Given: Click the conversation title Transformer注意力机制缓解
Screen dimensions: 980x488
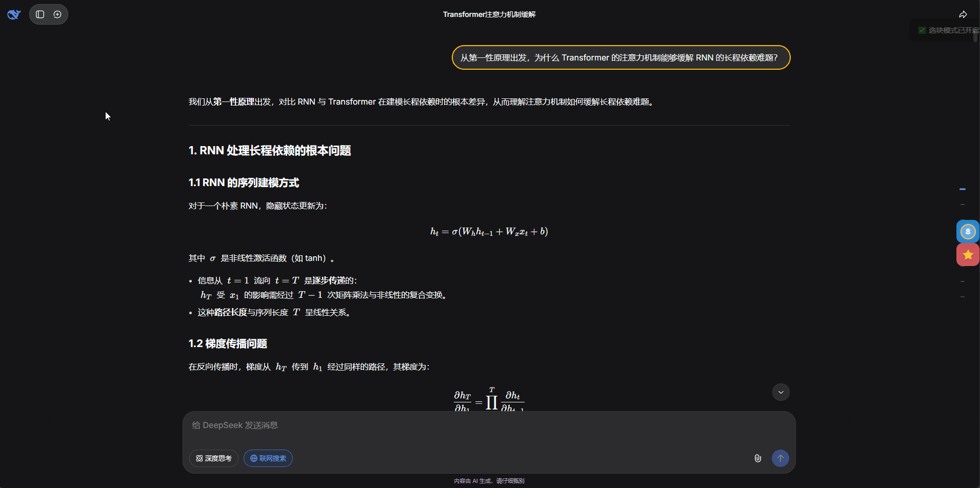Looking at the screenshot, I should [x=489, y=14].
